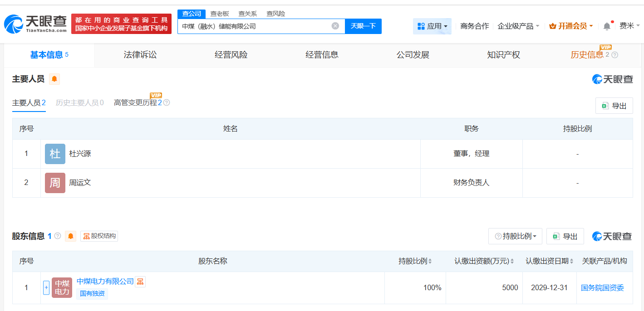Open the 国务院国资委 link
The width and height of the screenshot is (644, 311).
click(603, 287)
